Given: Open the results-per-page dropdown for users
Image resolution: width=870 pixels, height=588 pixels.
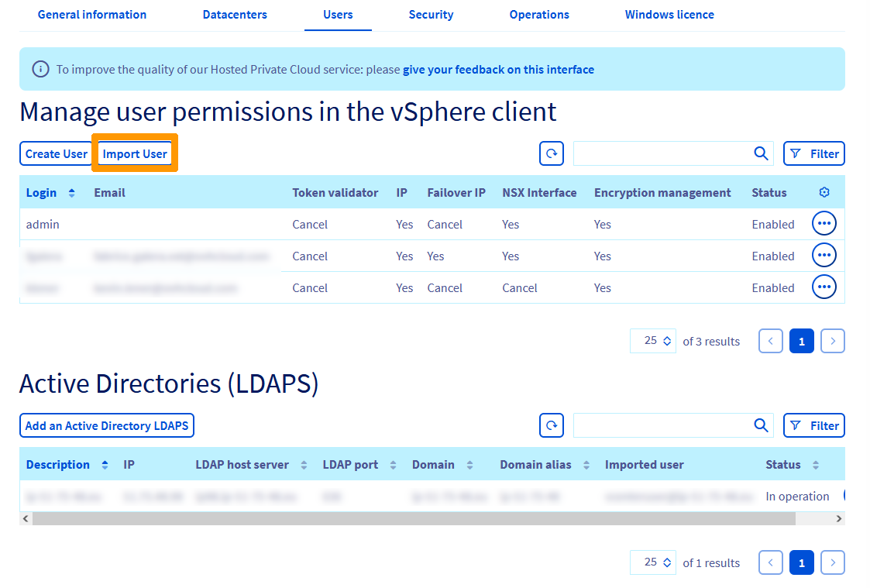Looking at the screenshot, I should tap(652, 341).
